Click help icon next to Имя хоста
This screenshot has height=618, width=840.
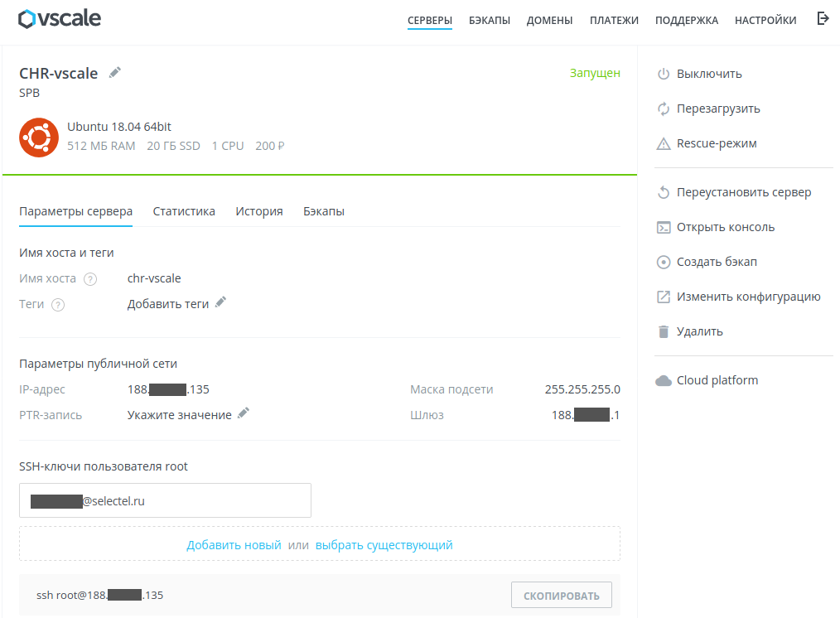[x=90, y=279]
